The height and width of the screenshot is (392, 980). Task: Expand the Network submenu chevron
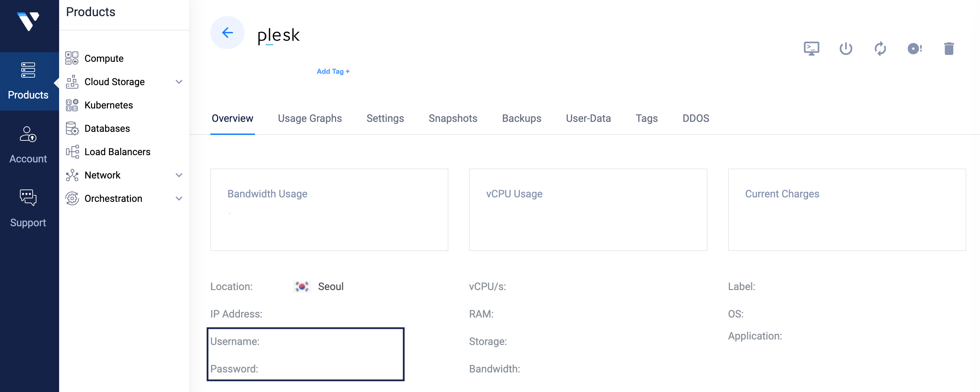click(179, 175)
